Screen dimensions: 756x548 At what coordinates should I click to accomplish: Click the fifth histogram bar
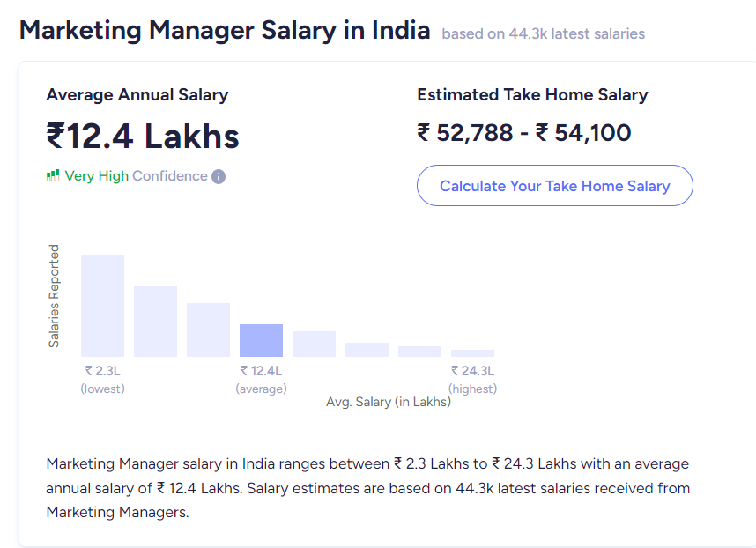(x=314, y=344)
